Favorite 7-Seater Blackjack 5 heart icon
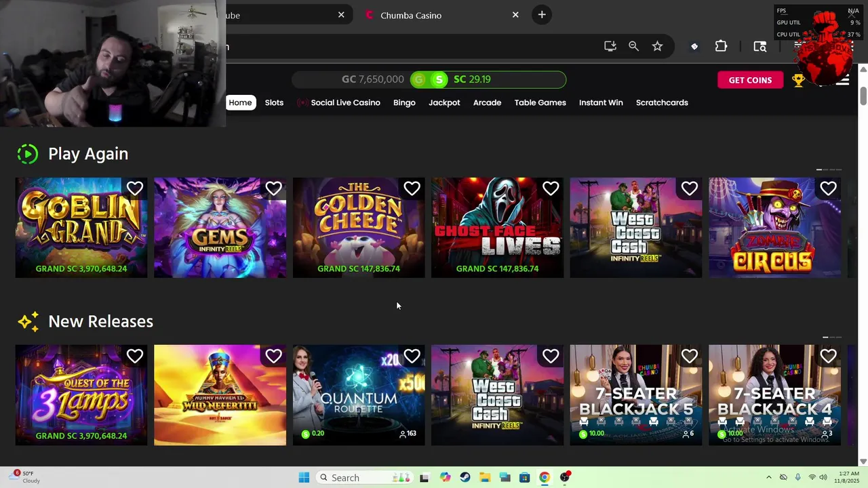 (689, 356)
